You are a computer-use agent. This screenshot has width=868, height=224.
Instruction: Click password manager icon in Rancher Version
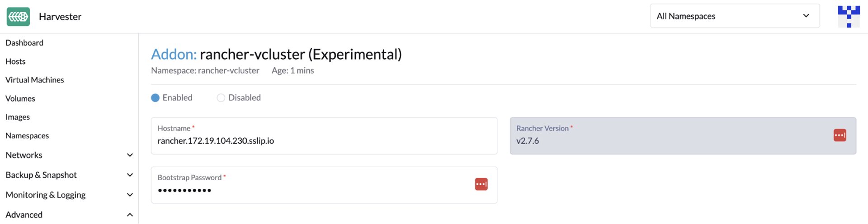coord(840,135)
